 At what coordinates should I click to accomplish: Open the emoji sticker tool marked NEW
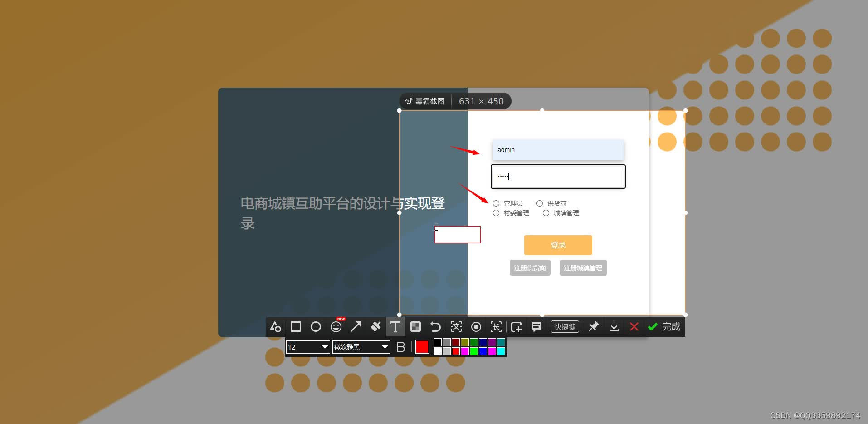pyautogui.click(x=336, y=326)
